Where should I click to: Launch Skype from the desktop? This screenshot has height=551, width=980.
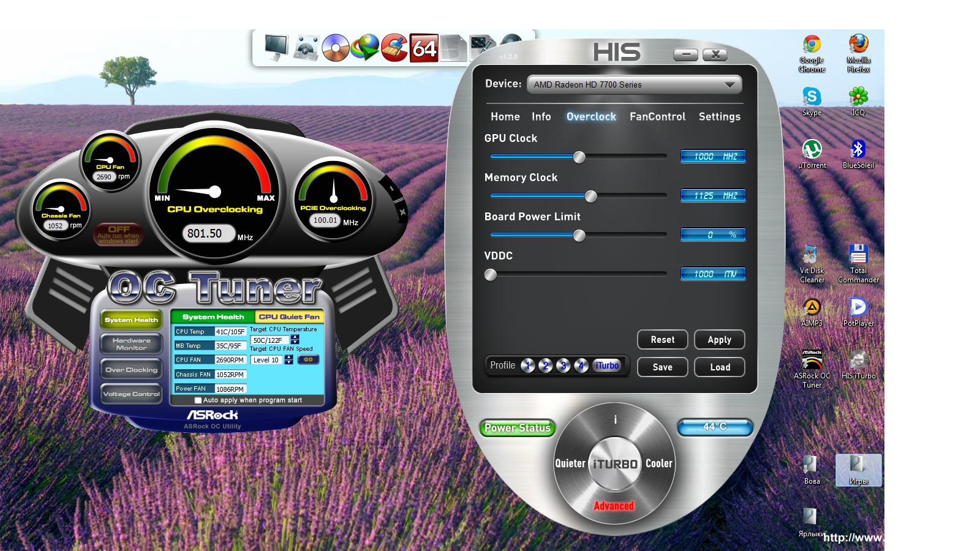point(812,102)
